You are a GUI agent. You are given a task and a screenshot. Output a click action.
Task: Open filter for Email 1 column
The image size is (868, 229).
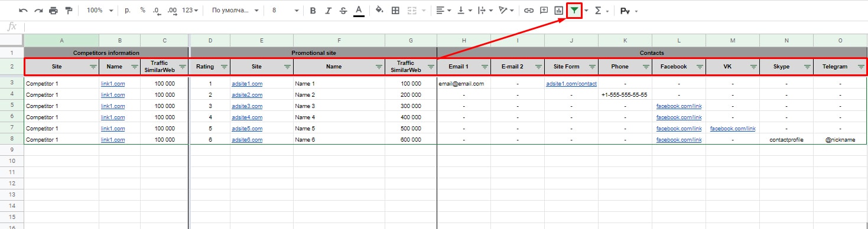click(485, 67)
